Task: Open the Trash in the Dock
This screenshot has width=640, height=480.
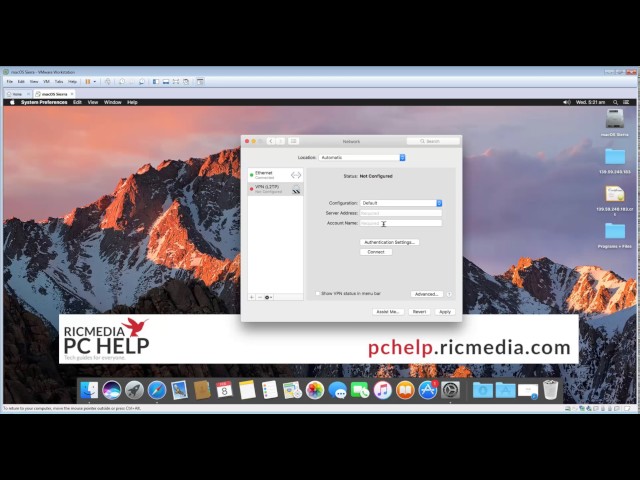Action: point(550,390)
